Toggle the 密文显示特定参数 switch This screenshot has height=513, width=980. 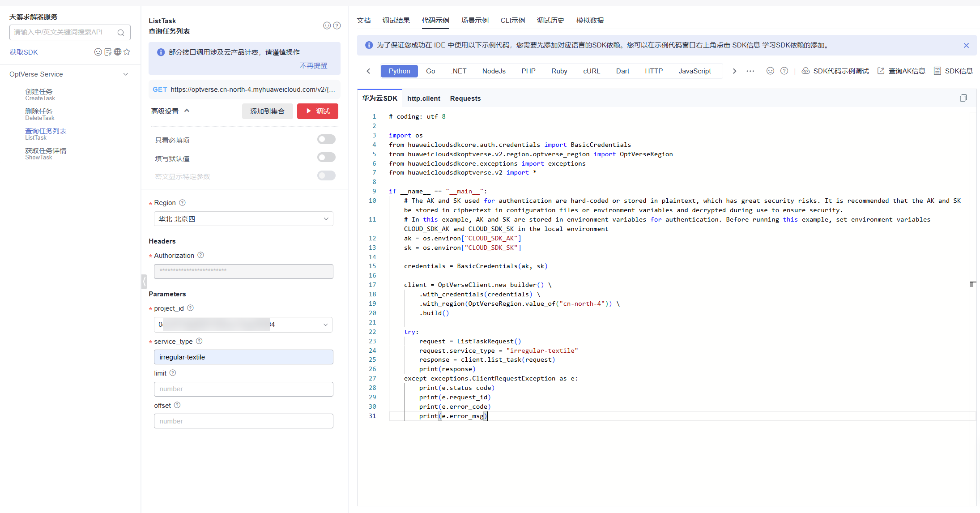click(x=326, y=175)
